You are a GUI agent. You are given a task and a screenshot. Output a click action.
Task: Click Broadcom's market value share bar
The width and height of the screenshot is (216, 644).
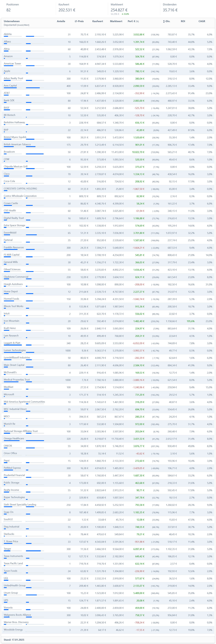click(35, 154)
